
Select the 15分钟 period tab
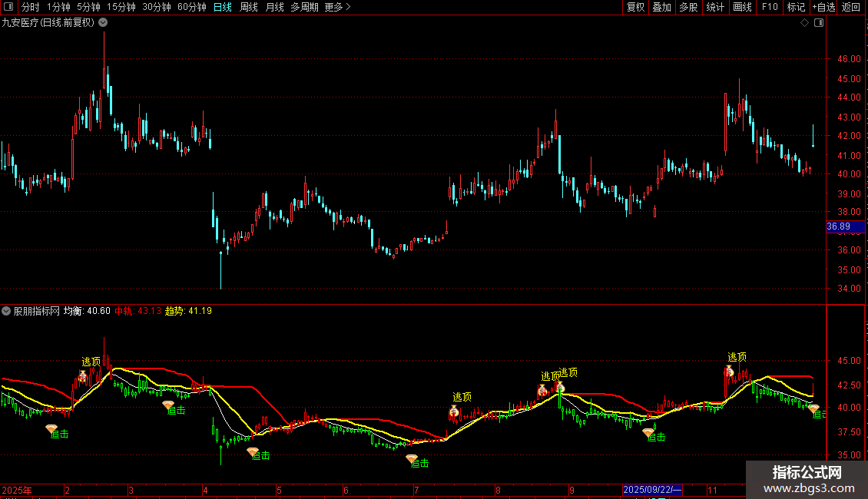click(121, 7)
